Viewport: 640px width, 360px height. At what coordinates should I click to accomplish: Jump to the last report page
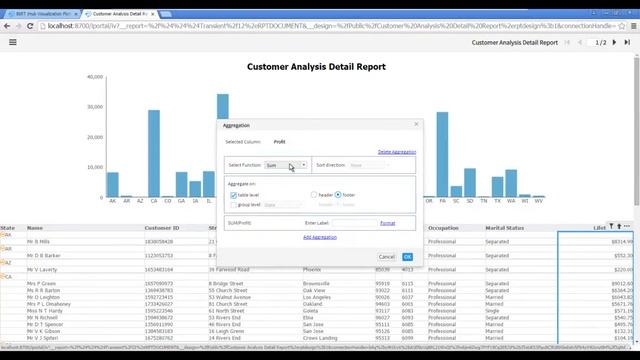coord(627,42)
